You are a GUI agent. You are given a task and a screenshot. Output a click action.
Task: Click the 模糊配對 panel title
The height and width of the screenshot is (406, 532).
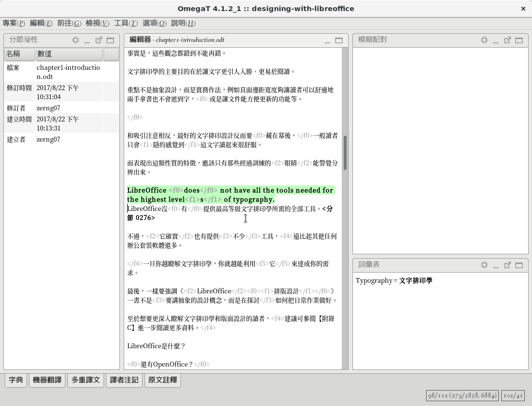(372, 39)
